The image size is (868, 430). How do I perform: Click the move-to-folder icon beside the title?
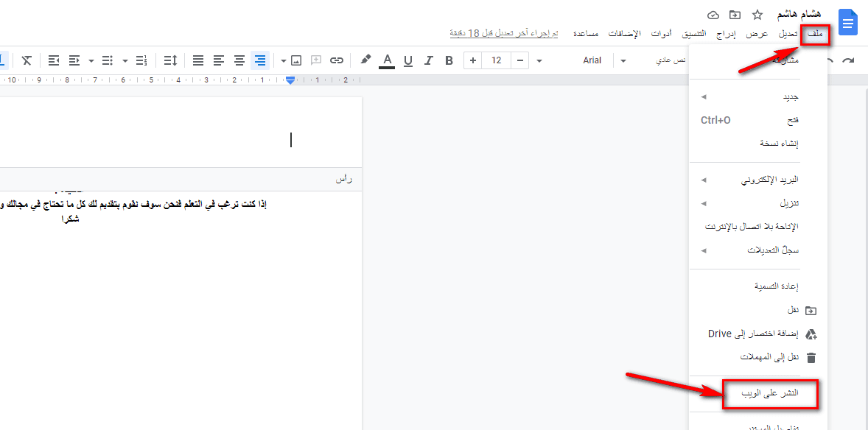(735, 15)
